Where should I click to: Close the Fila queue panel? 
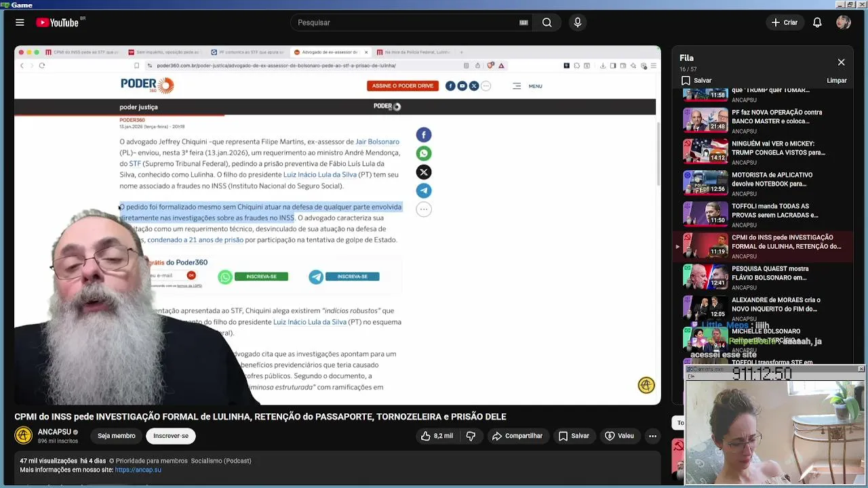pyautogui.click(x=841, y=62)
